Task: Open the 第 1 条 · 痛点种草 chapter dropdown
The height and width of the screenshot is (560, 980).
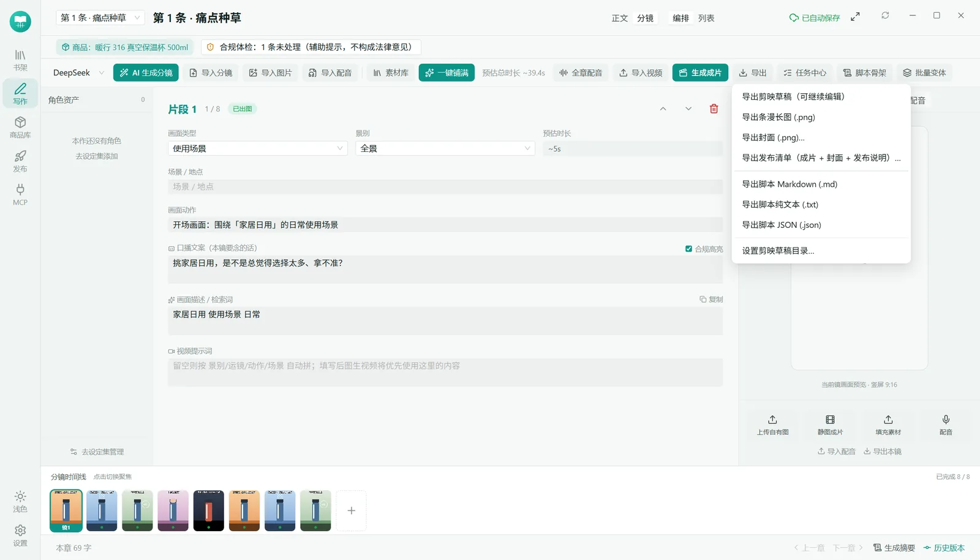Action: [100, 18]
